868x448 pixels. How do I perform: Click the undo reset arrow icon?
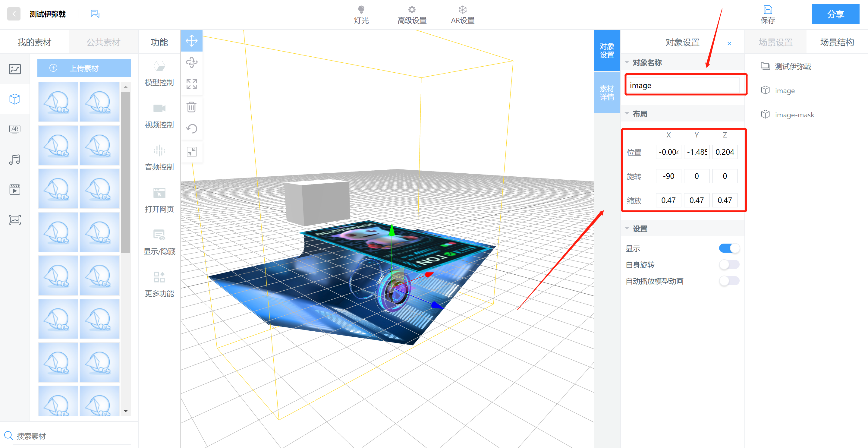pos(191,129)
